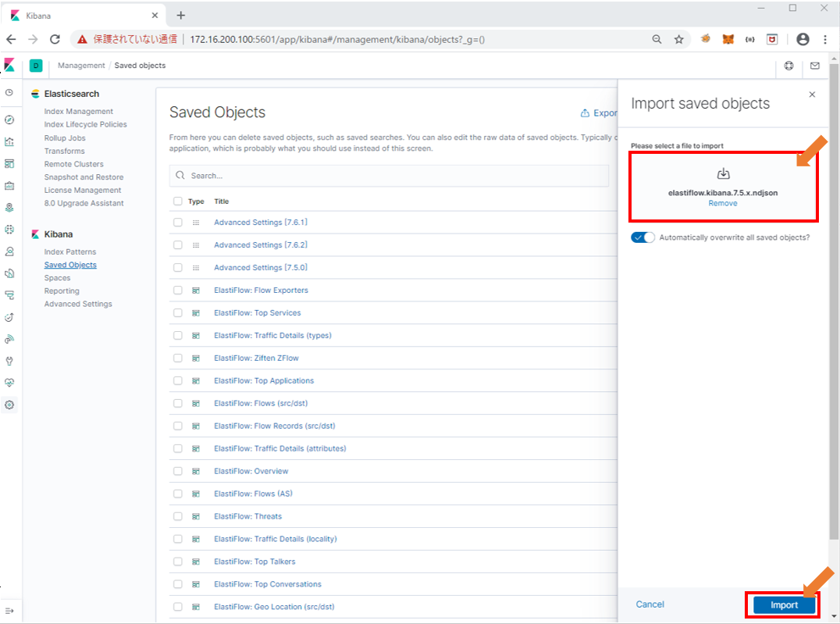The height and width of the screenshot is (624, 840).
Task: Bookmark this page with star icon
Action: click(x=678, y=39)
